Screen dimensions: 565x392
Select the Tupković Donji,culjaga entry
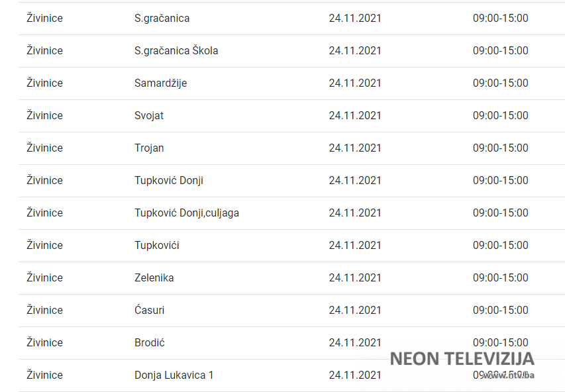pyautogui.click(x=187, y=213)
